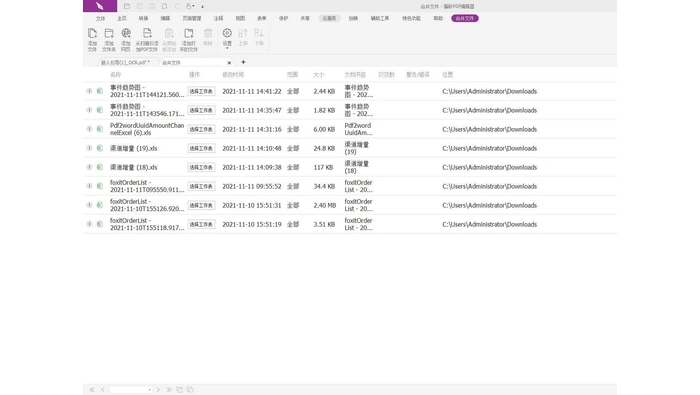Go to first page with double-left arrow
700x395 pixels.
point(92,390)
